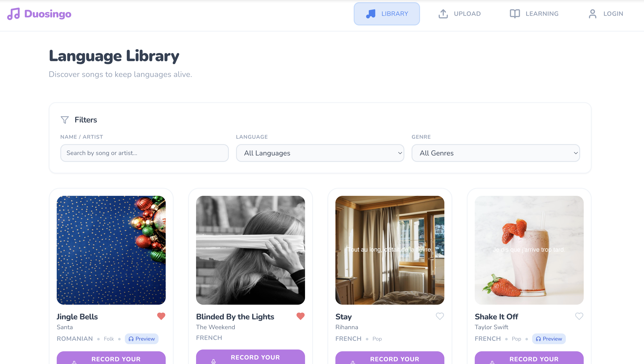Go to the Upload tab
Viewport: 644px width, 364px height.
point(460,14)
